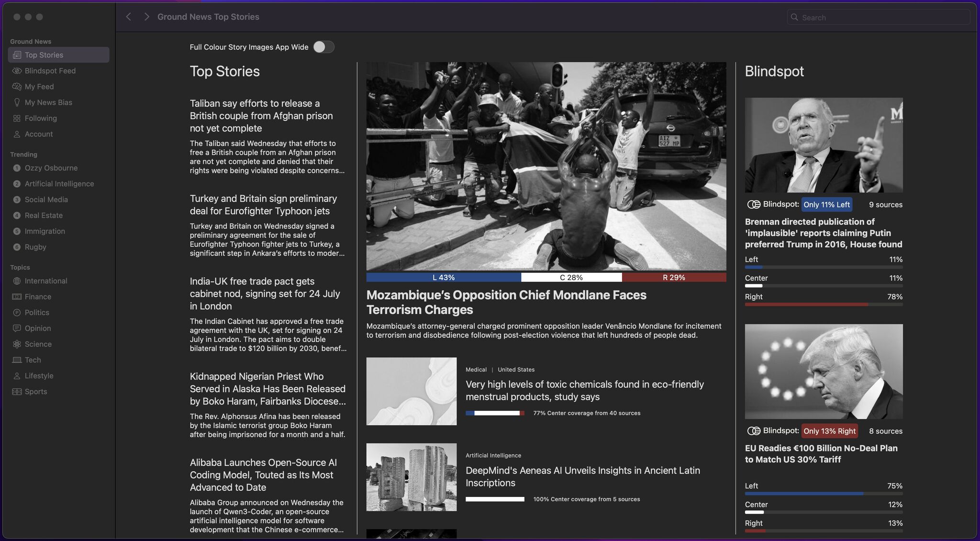980x541 pixels.
Task: Read the Brennan Blindspot story
Action: point(823,233)
